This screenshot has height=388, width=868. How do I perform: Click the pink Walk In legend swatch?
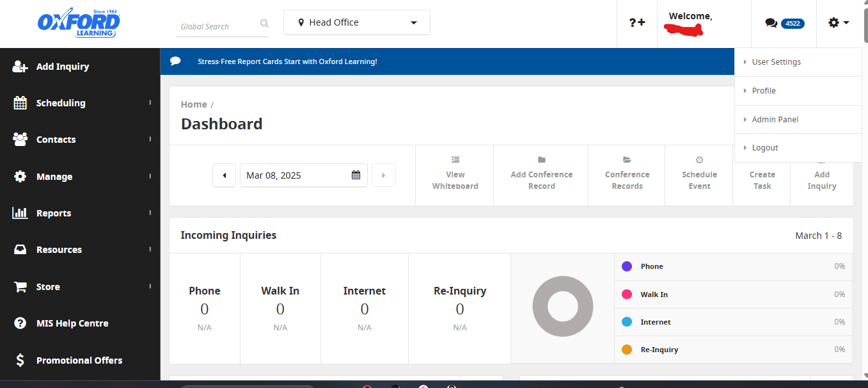627,295
